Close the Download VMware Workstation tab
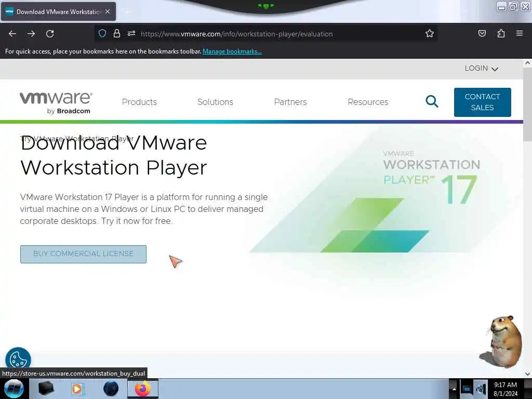The image size is (532, 399). pyautogui.click(x=108, y=11)
